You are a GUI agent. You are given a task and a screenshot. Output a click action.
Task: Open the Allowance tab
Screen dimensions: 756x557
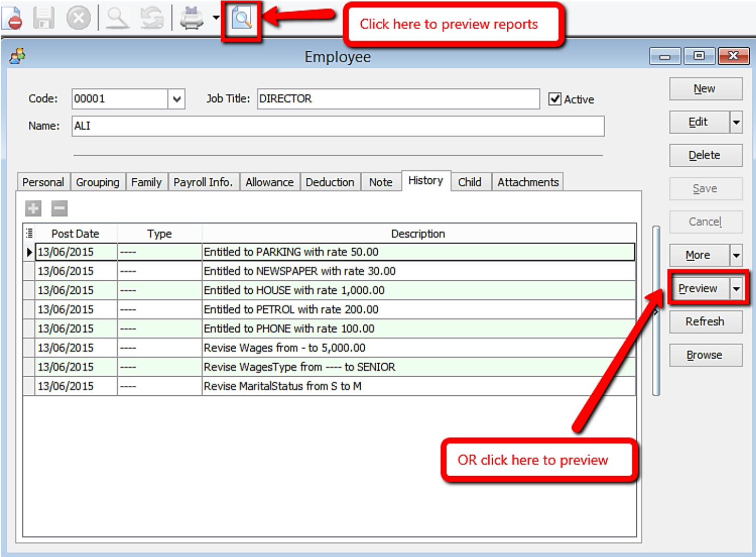click(269, 182)
